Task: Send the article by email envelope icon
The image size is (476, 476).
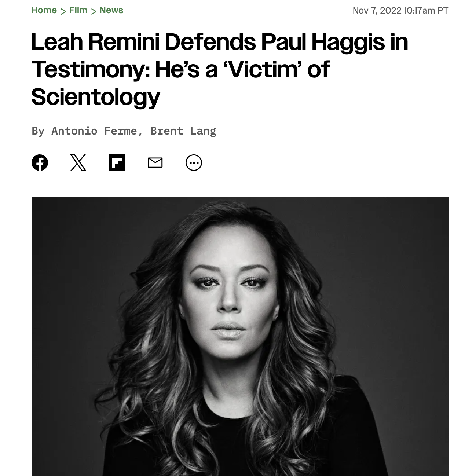Action: click(x=155, y=162)
